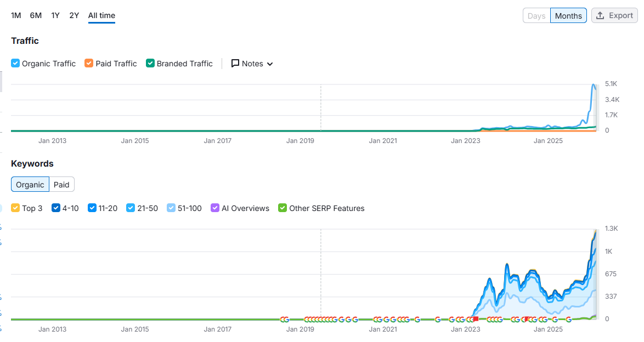Uncheck the 21-50 keyword range

(x=130, y=208)
